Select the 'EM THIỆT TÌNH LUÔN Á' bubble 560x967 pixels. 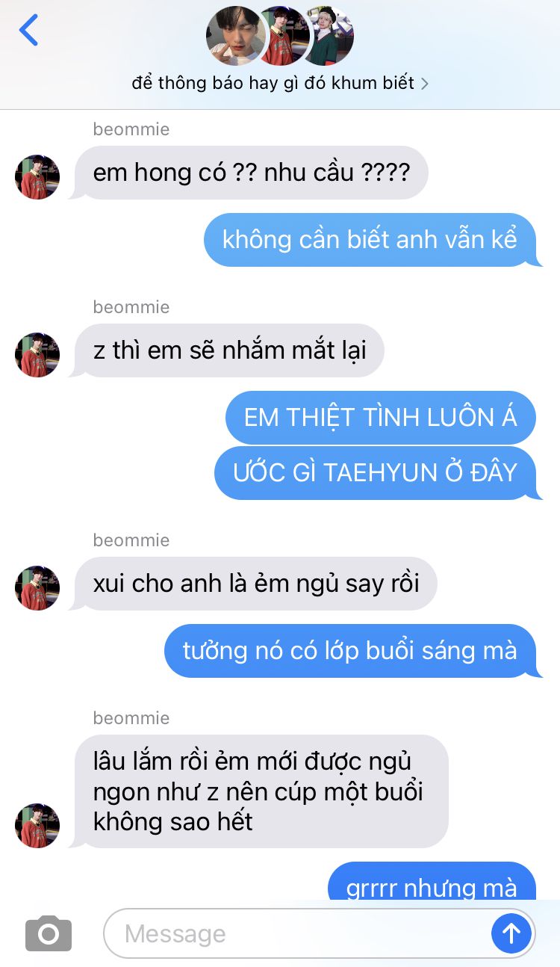pyautogui.click(x=381, y=418)
